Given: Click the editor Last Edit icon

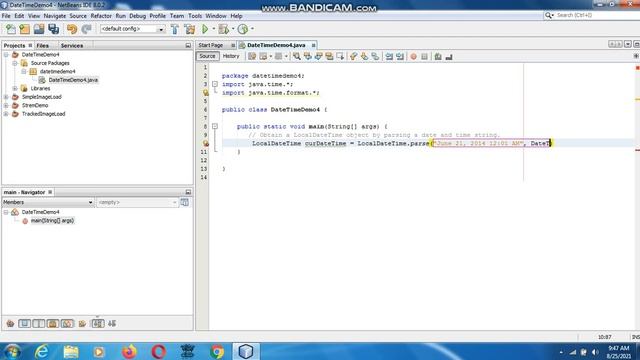Looking at the screenshot, I should pos(252,57).
